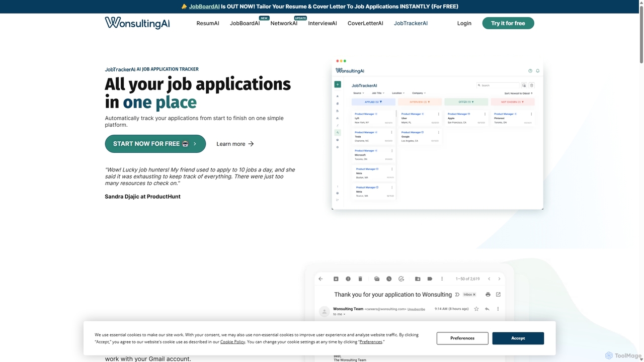Add the email to Tasks
Image resolution: width=644 pixels, height=362 pixels.
point(401,279)
